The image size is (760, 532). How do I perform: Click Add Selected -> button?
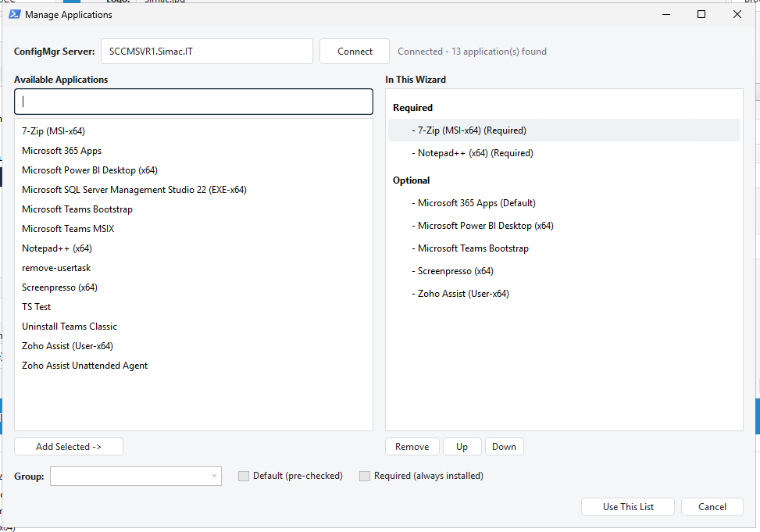(x=69, y=447)
